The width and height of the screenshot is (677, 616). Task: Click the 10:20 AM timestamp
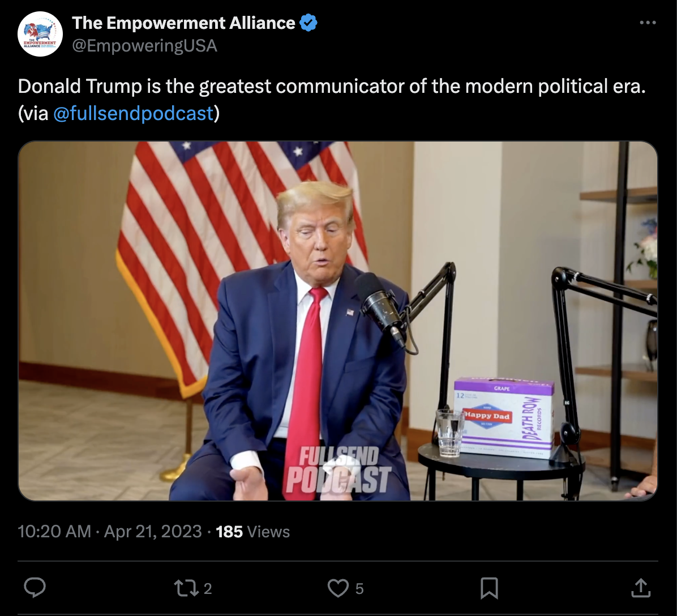tap(54, 531)
